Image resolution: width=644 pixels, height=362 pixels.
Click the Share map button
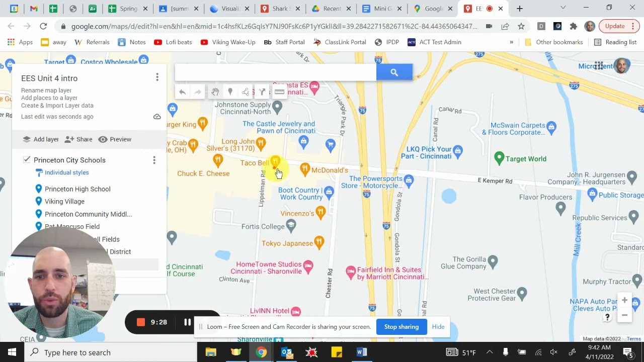[78, 139]
